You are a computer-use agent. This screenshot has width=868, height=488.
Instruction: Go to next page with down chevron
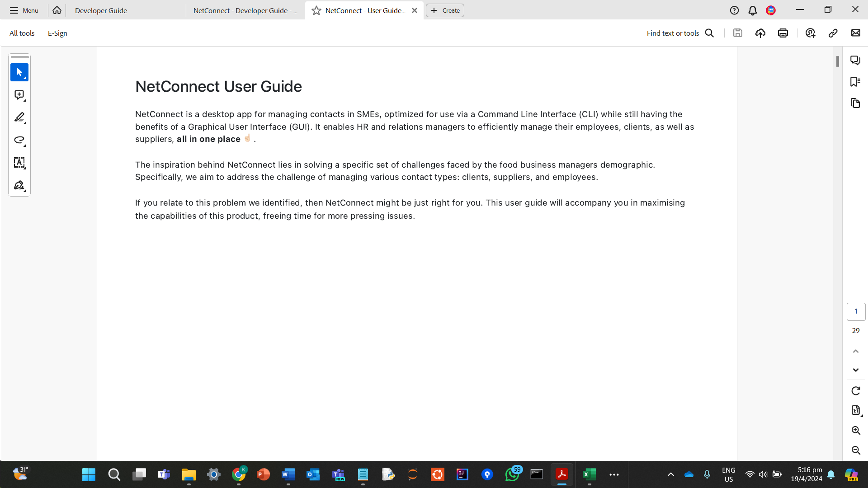coord(855,370)
